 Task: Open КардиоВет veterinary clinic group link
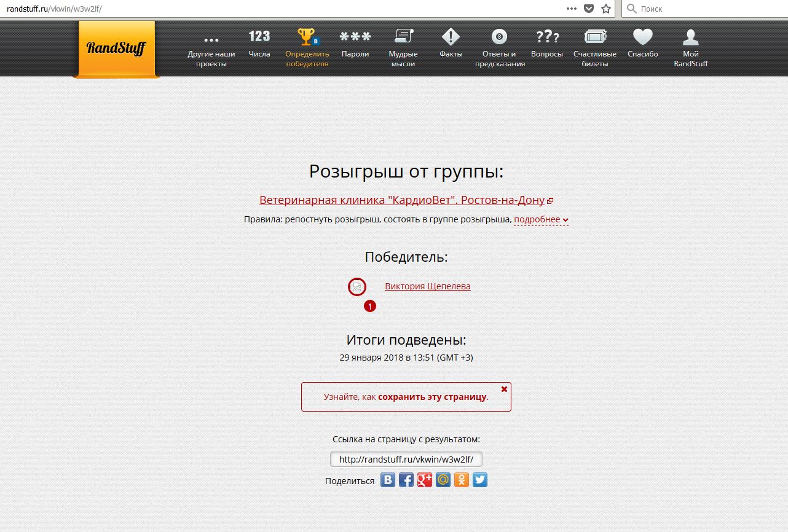click(402, 200)
